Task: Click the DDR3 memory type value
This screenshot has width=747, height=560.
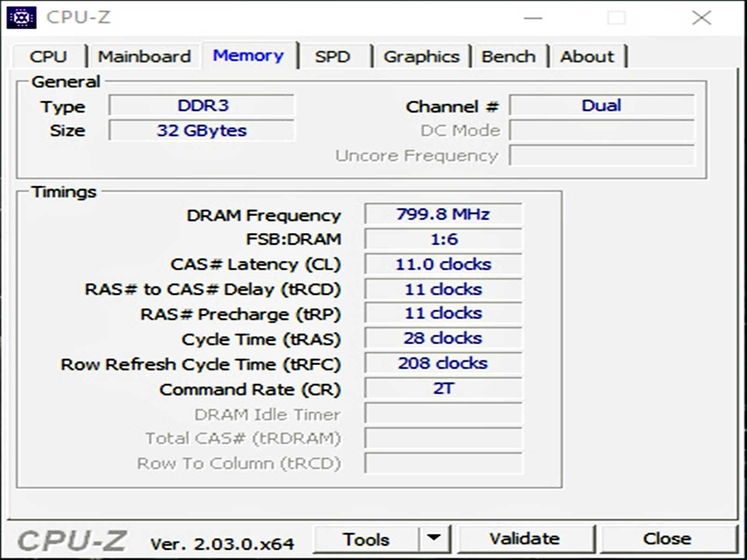Action: pyautogui.click(x=202, y=105)
